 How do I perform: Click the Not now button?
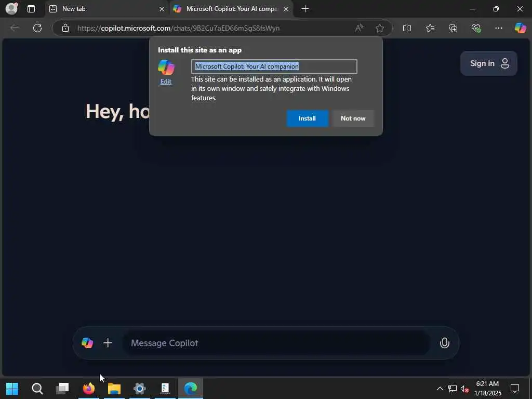click(x=353, y=118)
